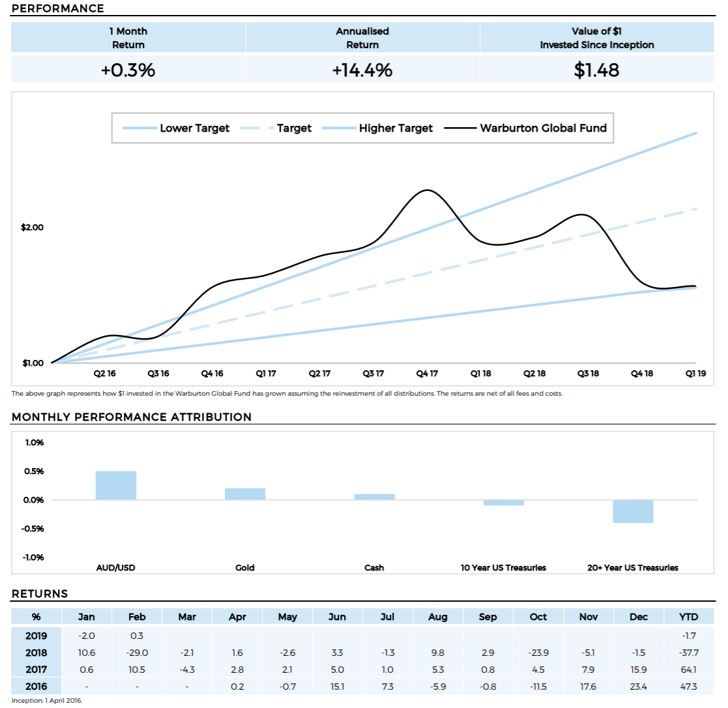Image resolution: width=728 pixels, height=708 pixels.
Task: Click 'MONTHLY PERFORMANCE ATTRIBUTION' heading
Action: [132, 417]
